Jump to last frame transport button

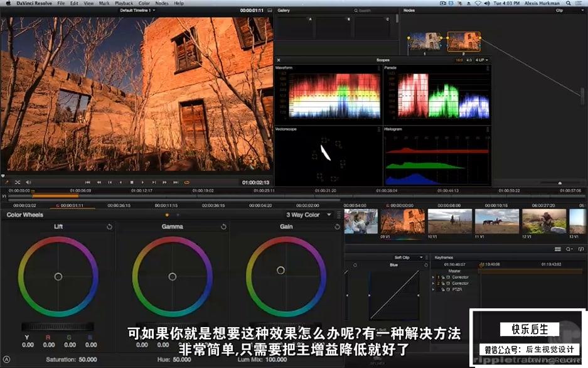176,182
